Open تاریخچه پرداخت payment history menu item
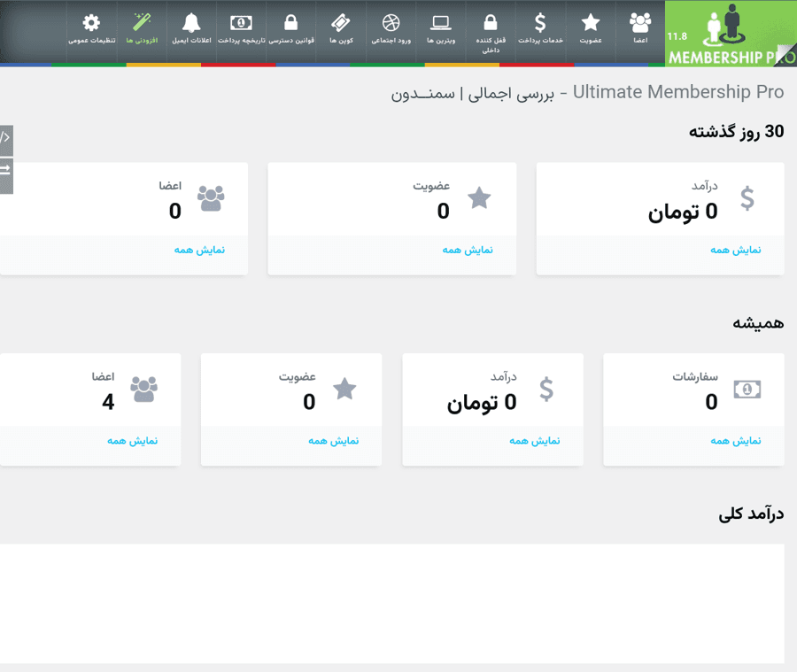The image size is (797, 672). [242, 29]
